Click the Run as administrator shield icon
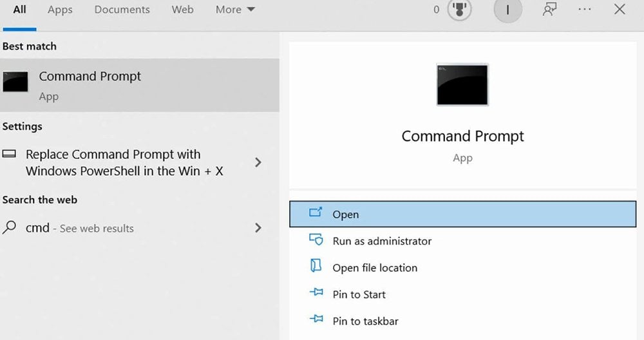The image size is (644, 340). (316, 240)
